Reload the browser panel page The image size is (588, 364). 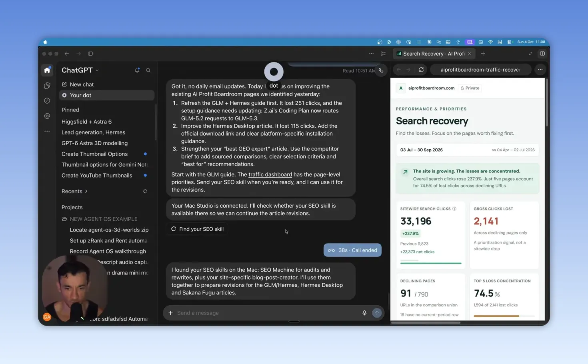point(421,70)
